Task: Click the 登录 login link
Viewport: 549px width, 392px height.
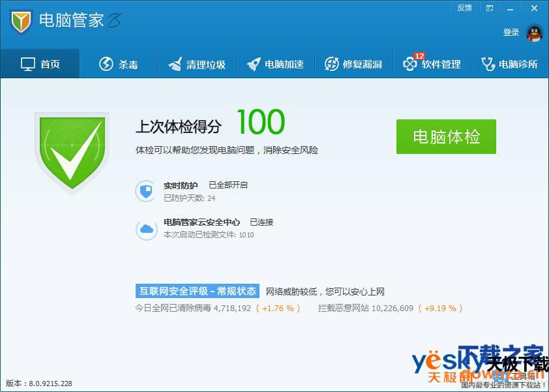Action: click(511, 32)
